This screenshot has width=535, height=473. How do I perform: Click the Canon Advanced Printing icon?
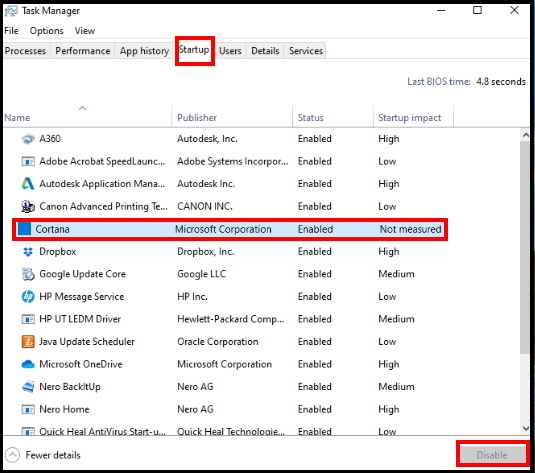(x=28, y=206)
